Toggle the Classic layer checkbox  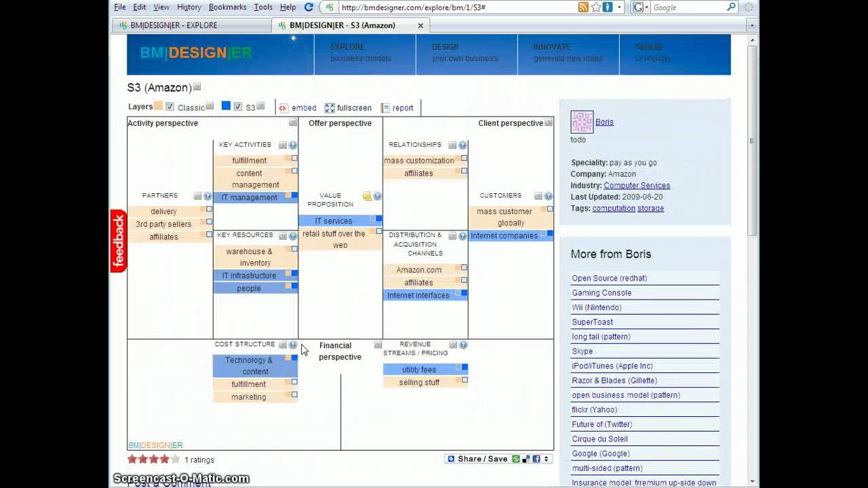[170, 107]
